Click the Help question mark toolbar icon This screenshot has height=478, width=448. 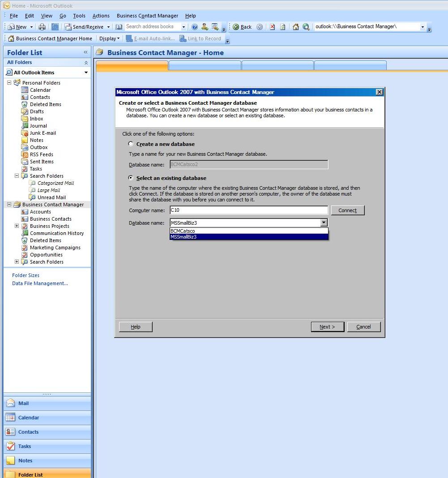point(195,27)
